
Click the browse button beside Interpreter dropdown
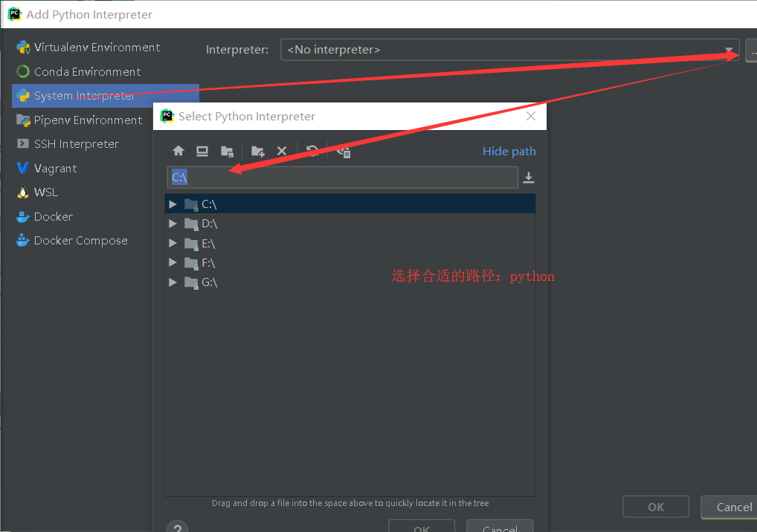(x=751, y=51)
